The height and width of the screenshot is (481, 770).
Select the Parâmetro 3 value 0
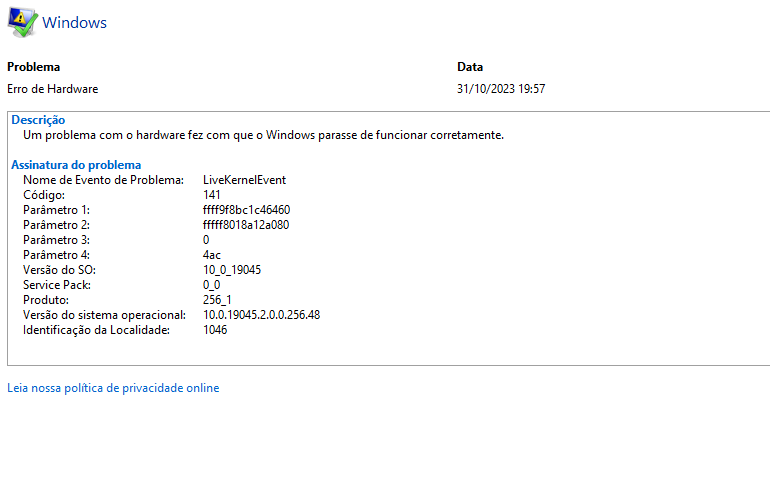pos(206,240)
